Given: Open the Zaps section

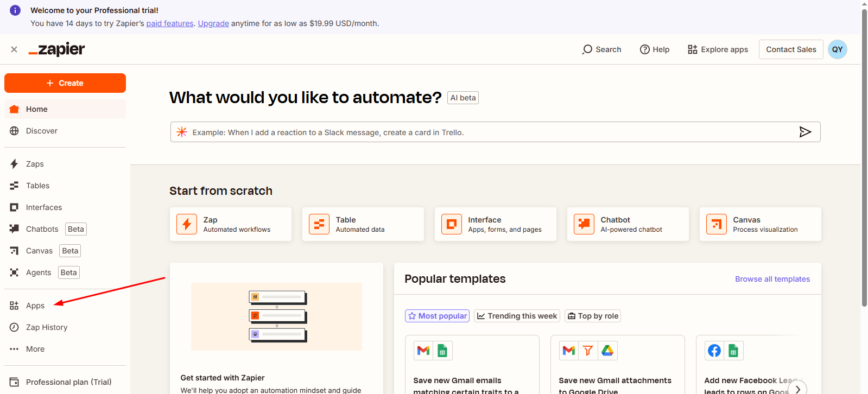Looking at the screenshot, I should pos(65,164).
